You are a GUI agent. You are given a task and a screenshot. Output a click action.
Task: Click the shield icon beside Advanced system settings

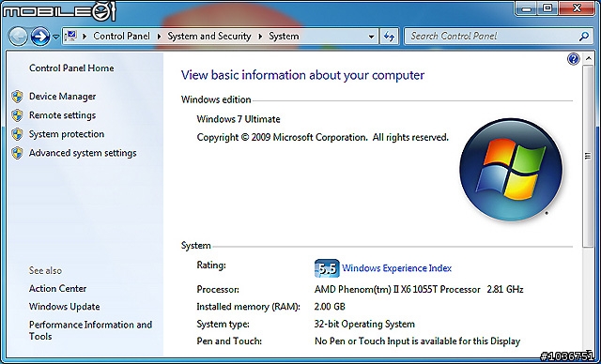[x=17, y=153]
